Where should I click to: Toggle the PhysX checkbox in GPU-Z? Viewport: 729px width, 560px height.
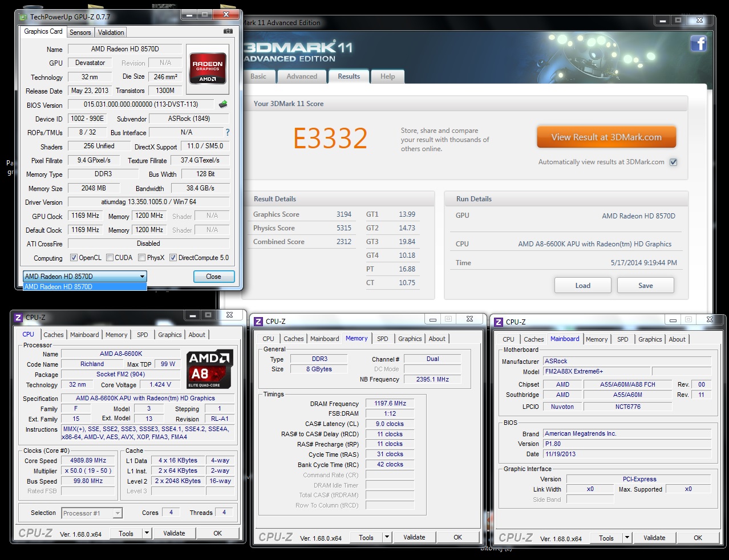click(x=141, y=258)
